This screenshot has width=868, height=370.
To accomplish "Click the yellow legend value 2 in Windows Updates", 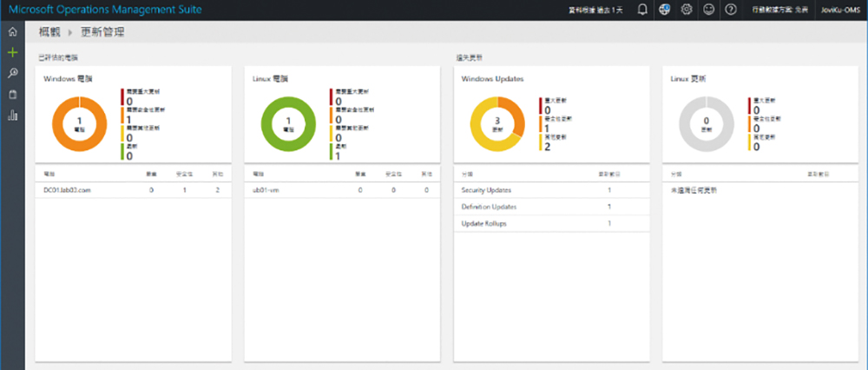I will 548,147.
